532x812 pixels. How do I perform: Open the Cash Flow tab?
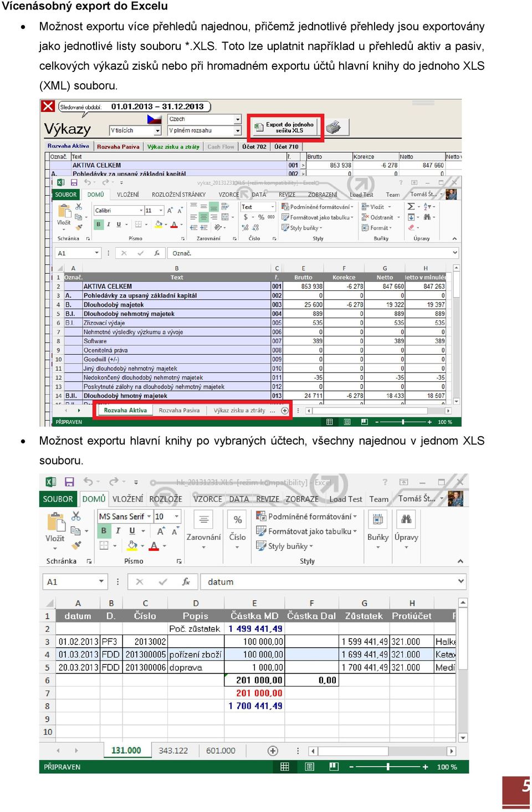point(221,146)
